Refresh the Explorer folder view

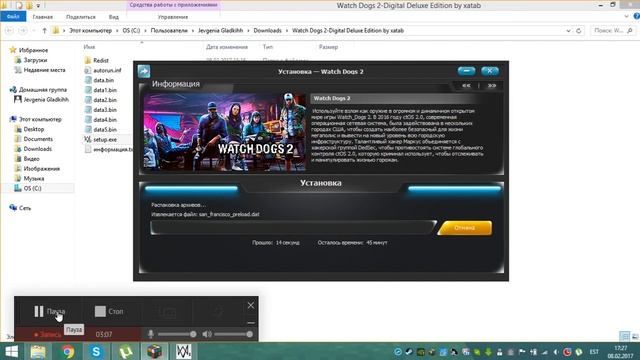tap(578, 31)
